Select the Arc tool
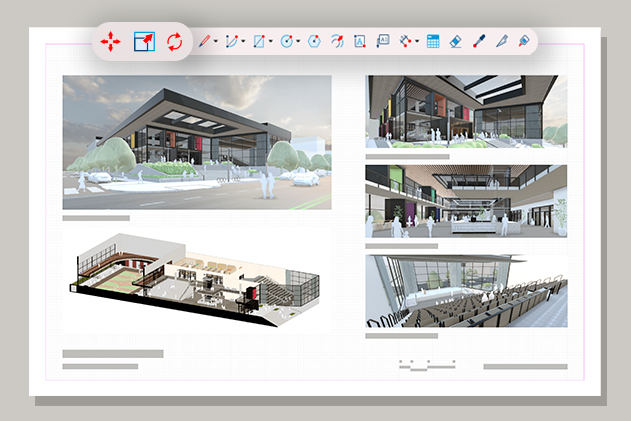The width and height of the screenshot is (631, 421). (232, 41)
